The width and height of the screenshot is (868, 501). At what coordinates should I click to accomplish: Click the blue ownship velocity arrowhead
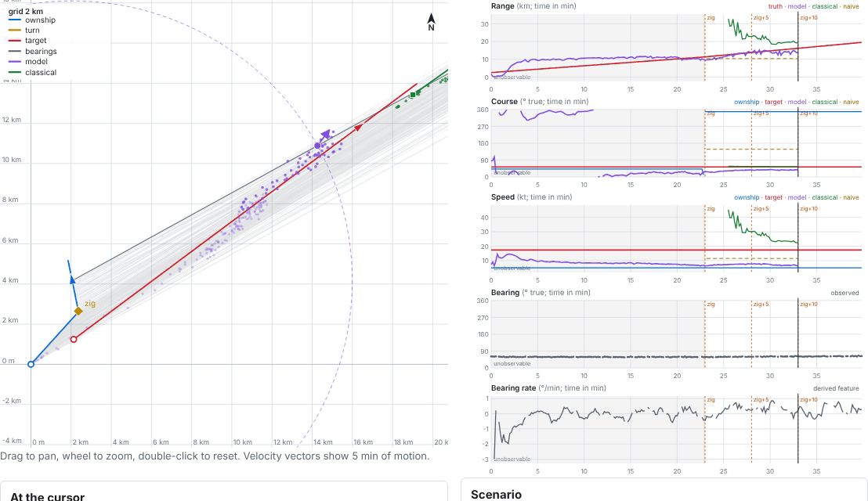click(x=73, y=279)
